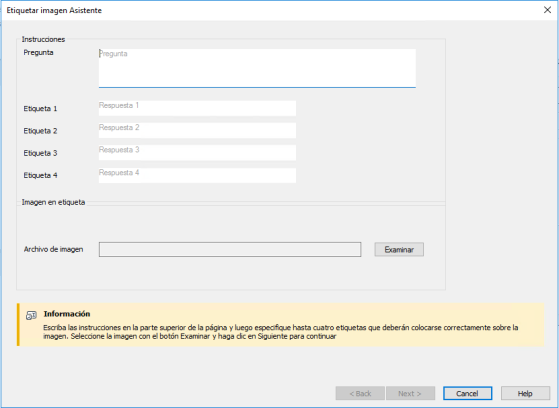The image size is (559, 408).
Task: Click the Información icon in the yellow banner
Action: tap(31, 315)
